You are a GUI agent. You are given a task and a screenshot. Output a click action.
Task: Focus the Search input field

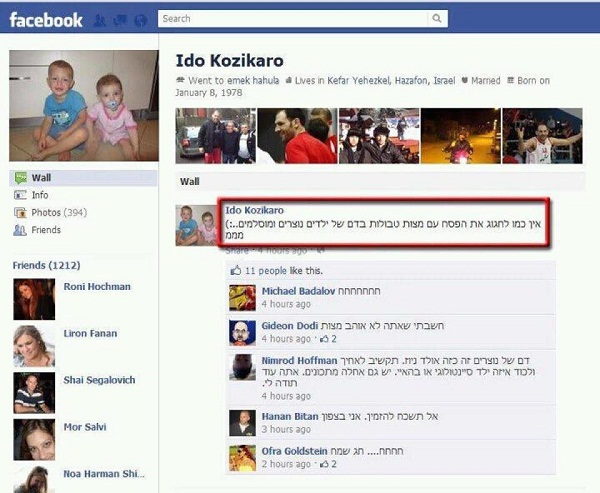[293, 18]
